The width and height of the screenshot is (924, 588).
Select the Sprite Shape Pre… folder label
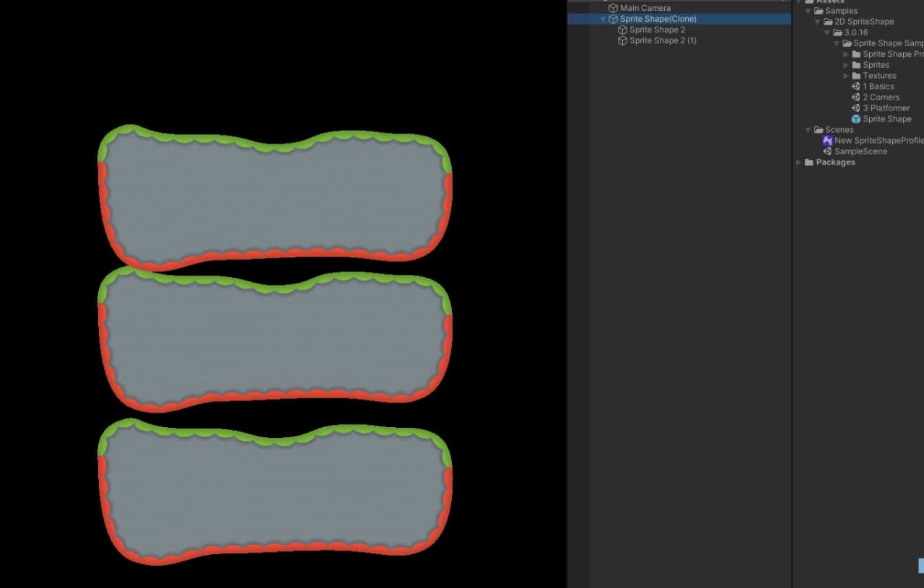893,54
